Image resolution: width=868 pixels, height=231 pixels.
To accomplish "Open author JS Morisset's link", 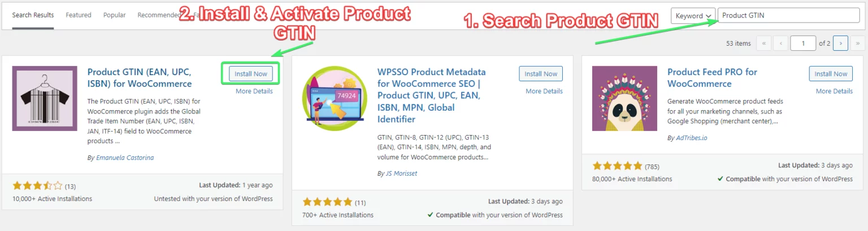I will click(401, 173).
